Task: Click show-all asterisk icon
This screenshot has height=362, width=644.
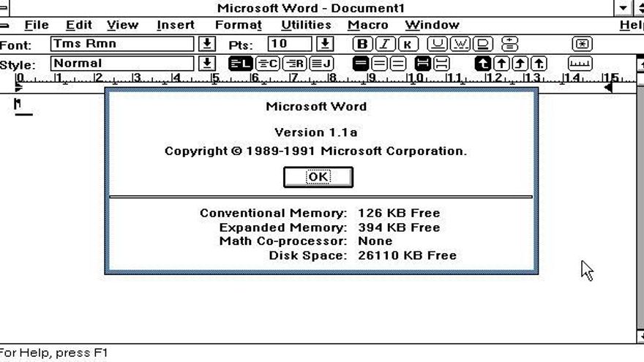Action: [x=582, y=45]
